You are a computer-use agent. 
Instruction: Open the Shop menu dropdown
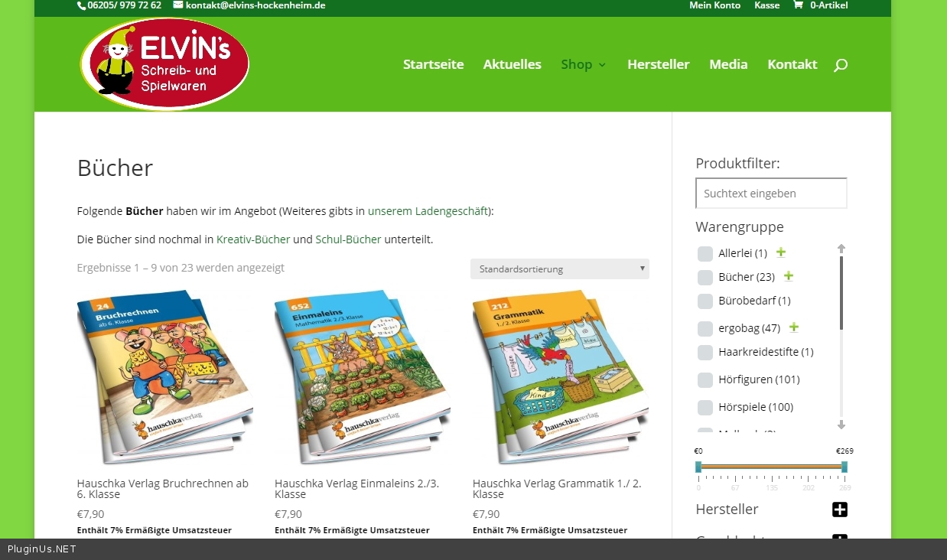tap(583, 64)
